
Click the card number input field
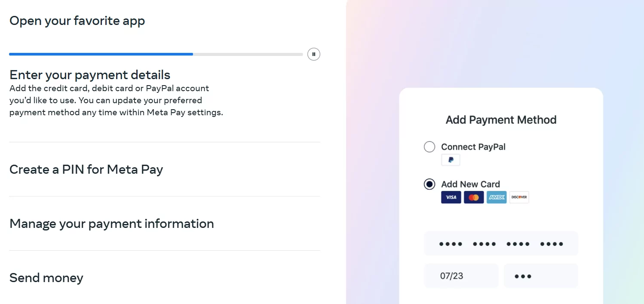[500, 243]
